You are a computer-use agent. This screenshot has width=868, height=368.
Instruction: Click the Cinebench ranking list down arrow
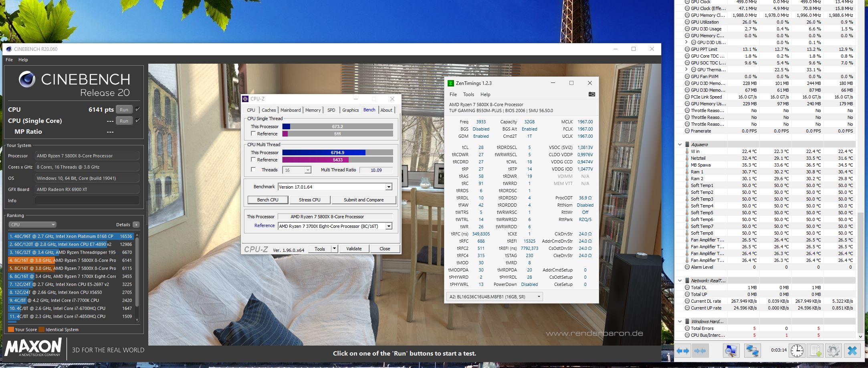(x=137, y=320)
